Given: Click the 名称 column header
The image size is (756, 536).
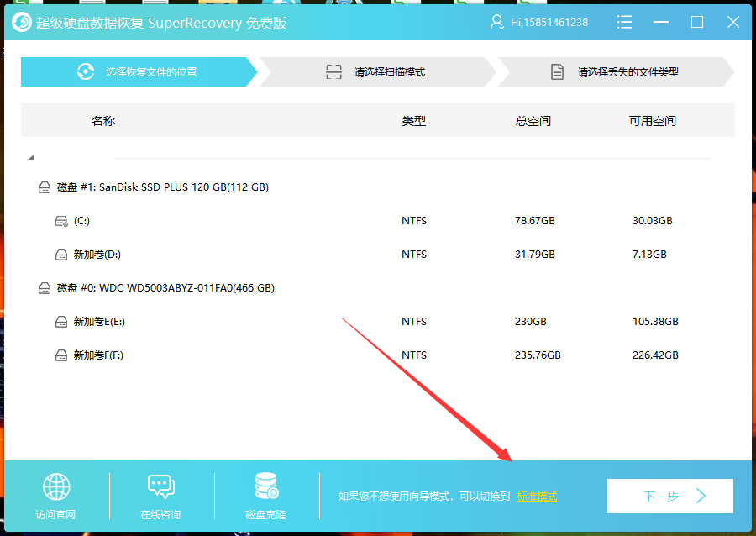Looking at the screenshot, I should [x=103, y=120].
